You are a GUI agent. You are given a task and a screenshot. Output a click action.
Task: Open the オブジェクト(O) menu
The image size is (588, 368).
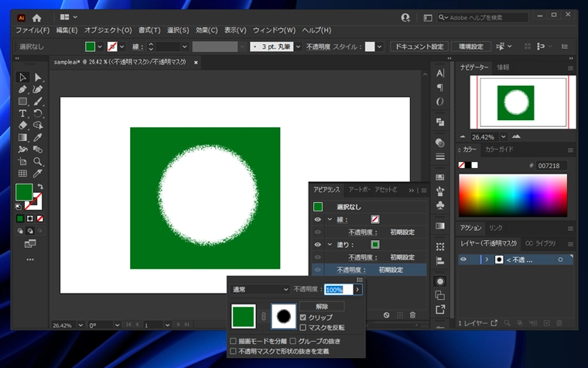108,30
